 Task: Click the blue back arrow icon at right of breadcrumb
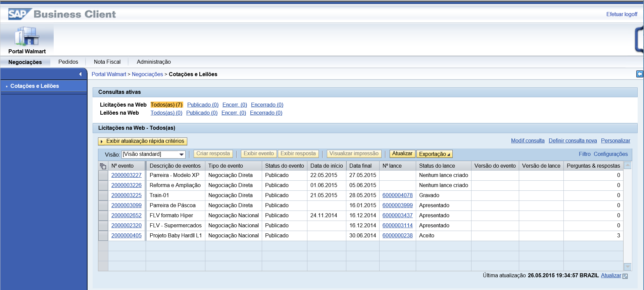click(x=640, y=74)
